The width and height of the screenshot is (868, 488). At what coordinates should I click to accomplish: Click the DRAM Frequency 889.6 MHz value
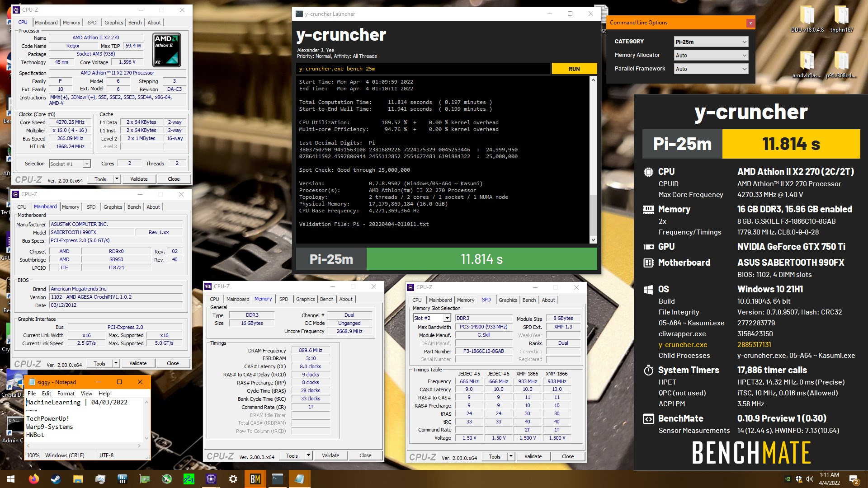pyautogui.click(x=311, y=351)
